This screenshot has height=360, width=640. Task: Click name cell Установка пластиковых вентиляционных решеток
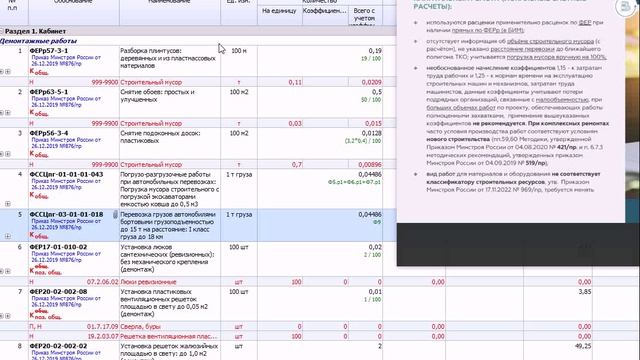pyautogui.click(x=169, y=303)
